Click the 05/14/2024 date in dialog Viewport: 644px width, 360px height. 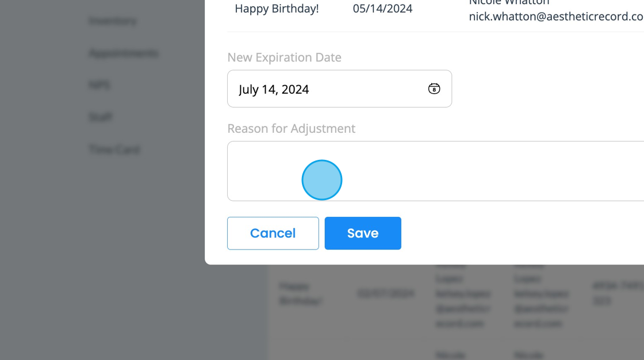[x=382, y=9]
